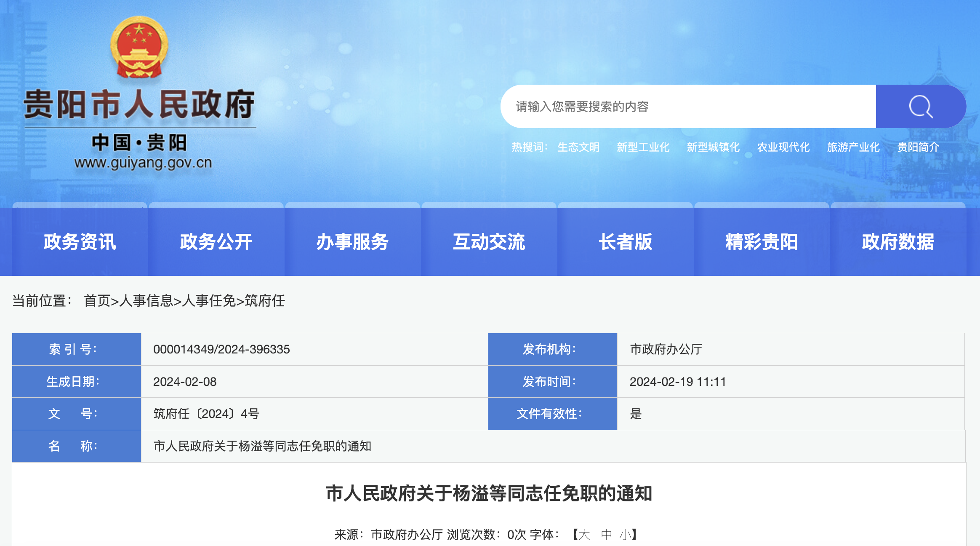Click hot search word 新型城镇化
The image size is (980, 546).
713,147
